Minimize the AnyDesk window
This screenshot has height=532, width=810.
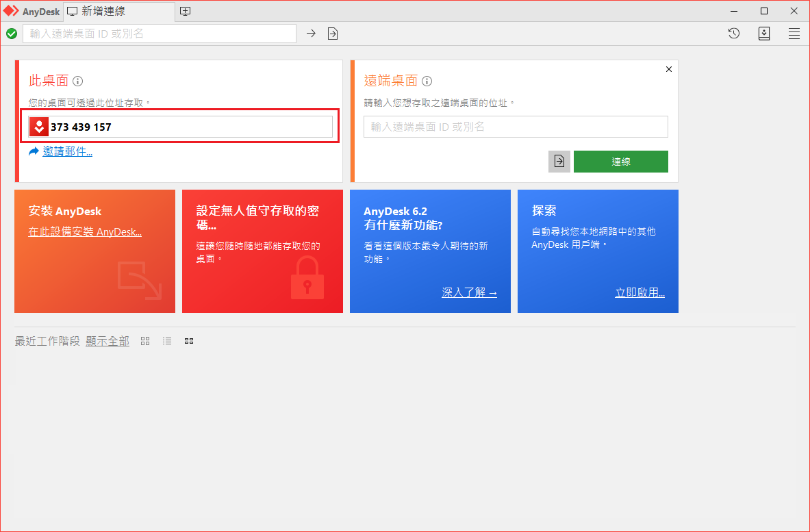click(734, 11)
